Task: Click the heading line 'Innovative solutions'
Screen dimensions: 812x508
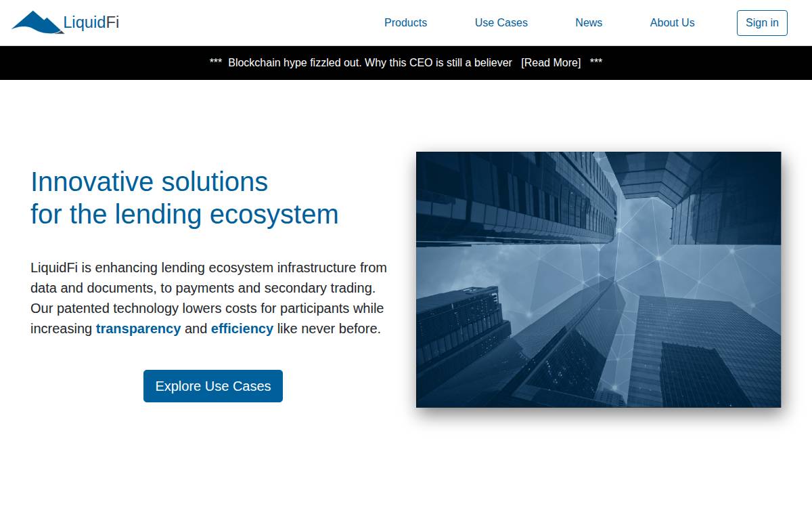Action: tap(150, 182)
